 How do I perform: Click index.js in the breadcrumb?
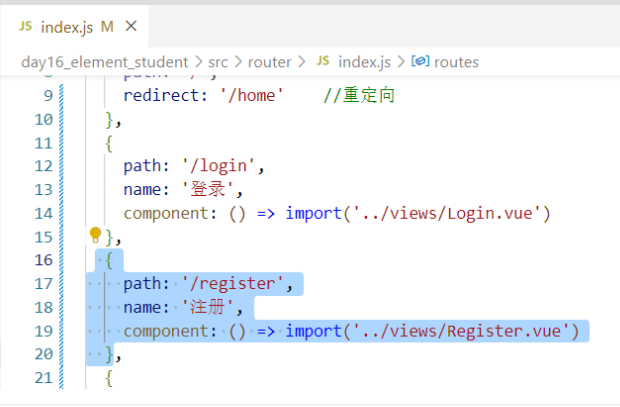[x=364, y=62]
